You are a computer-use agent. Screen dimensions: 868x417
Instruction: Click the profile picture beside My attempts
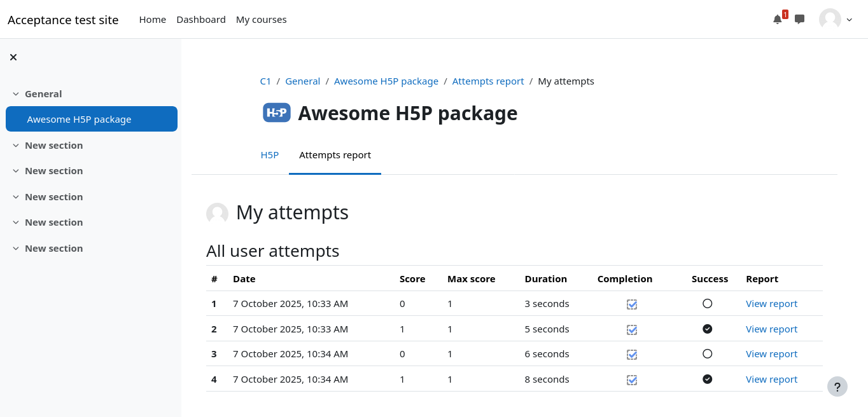(x=217, y=214)
